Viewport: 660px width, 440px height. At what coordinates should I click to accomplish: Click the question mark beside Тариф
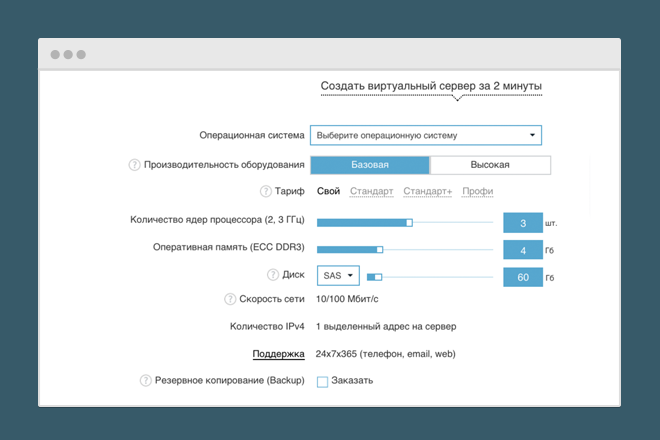tap(266, 191)
